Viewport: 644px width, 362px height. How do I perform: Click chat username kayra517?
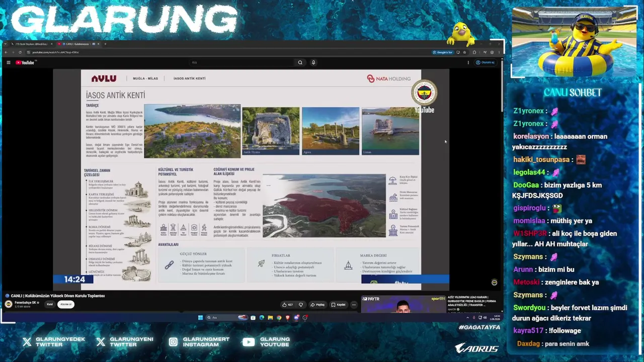528,330
